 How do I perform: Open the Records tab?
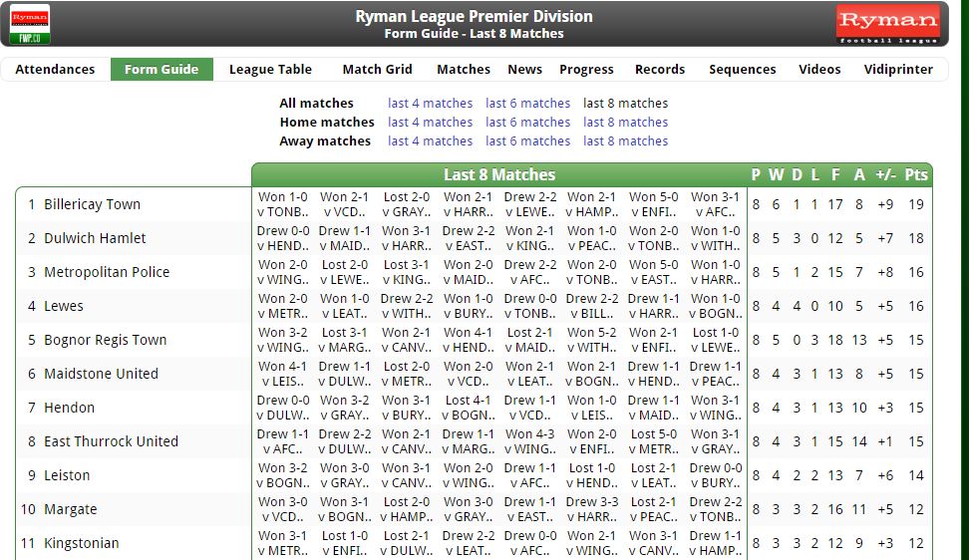coord(660,70)
